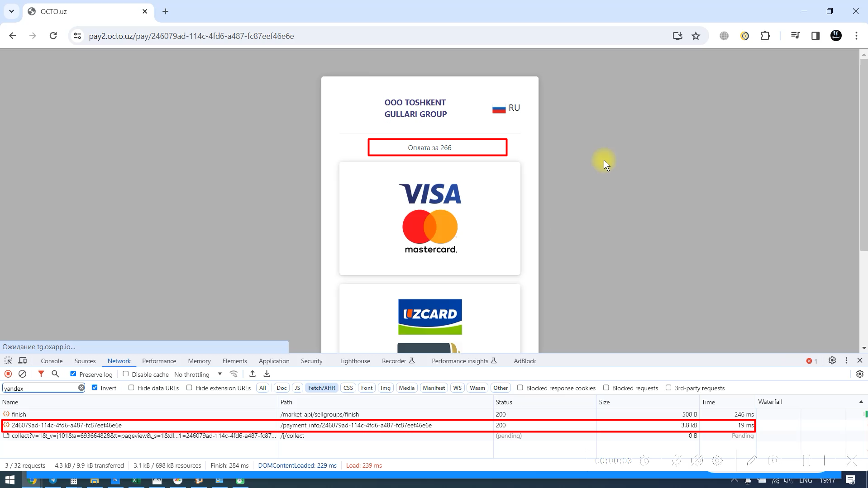The height and width of the screenshot is (488, 868).
Task: Select the 246079ad payment_info request row
Action: [x=378, y=425]
